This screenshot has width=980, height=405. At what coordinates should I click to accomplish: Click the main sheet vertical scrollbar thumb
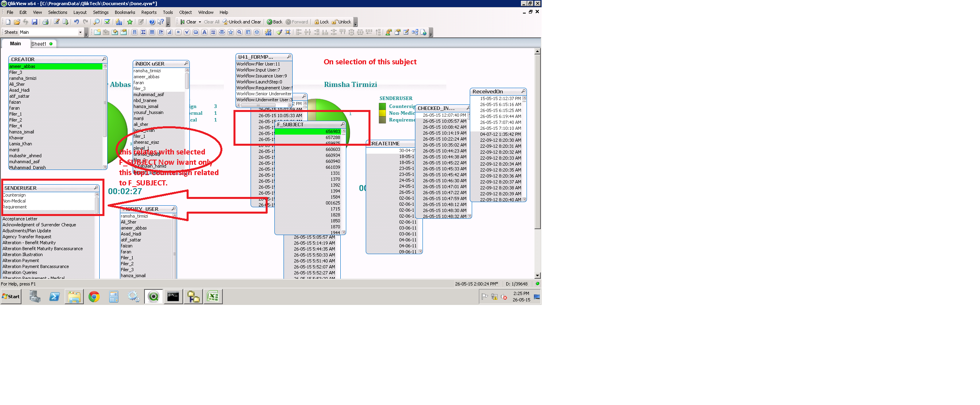[537, 142]
